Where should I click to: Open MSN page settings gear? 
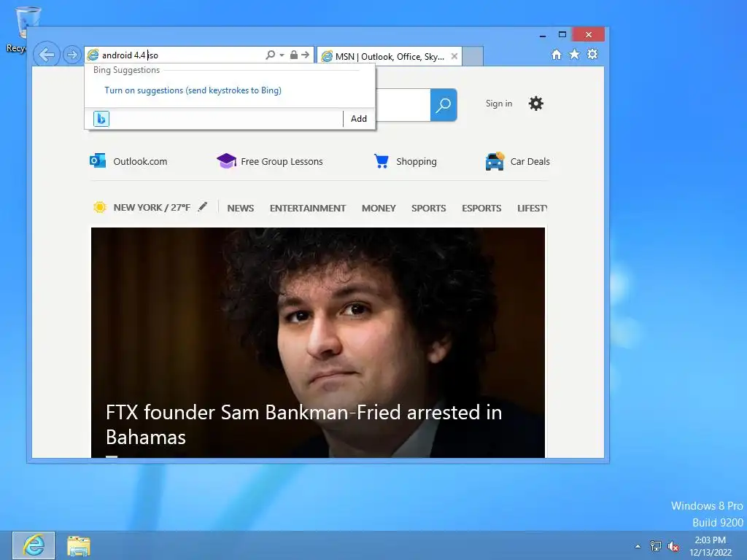pyautogui.click(x=536, y=104)
